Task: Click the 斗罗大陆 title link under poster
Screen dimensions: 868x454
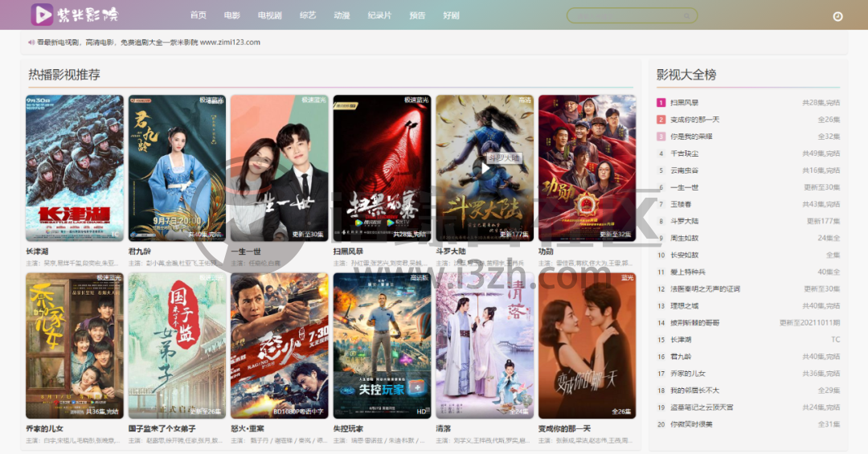Action: 451,252
